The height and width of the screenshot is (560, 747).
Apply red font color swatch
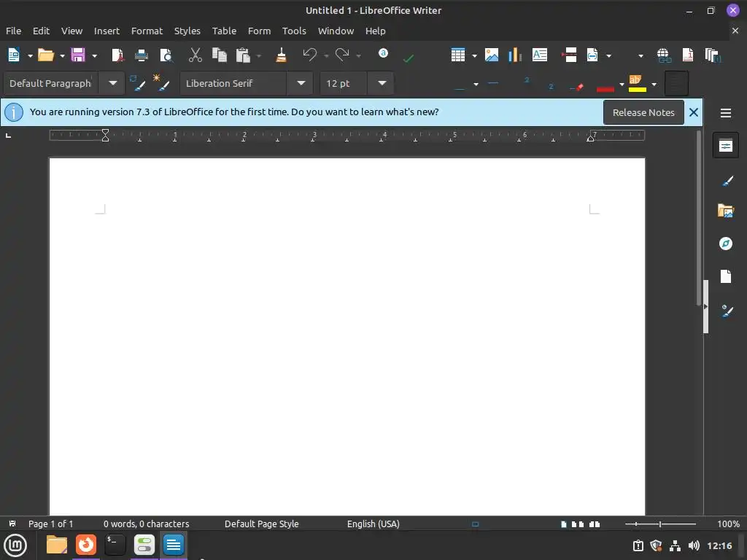click(x=605, y=88)
